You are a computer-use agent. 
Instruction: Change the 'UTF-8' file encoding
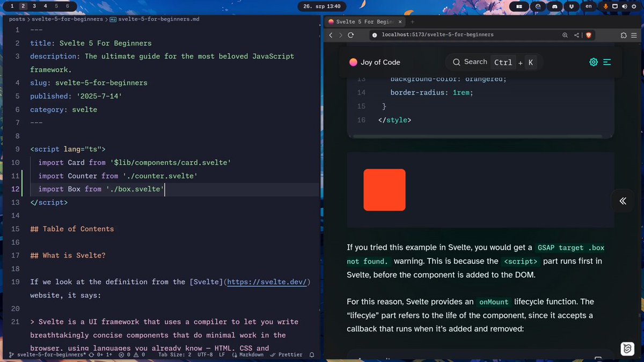coord(205,354)
